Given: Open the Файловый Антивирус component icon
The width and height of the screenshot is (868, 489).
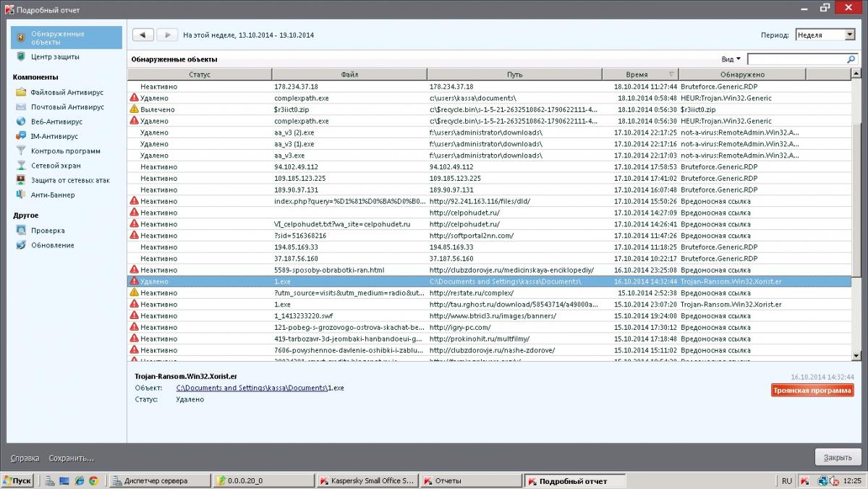Looking at the screenshot, I should point(21,93).
